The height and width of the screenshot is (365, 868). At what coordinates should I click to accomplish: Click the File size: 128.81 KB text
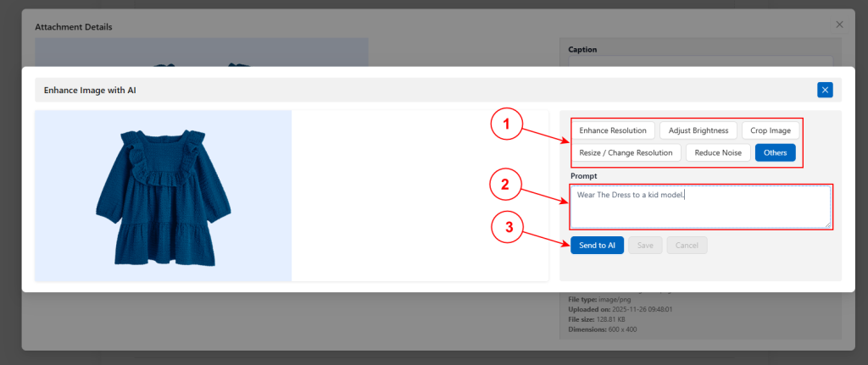tap(598, 319)
